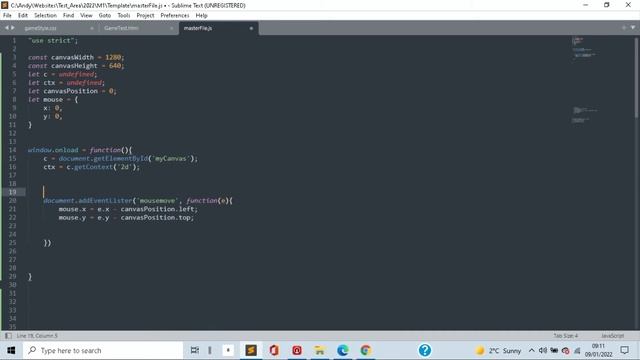Switch to the GameTest.html tab
Screen dimensions: 640x360
click(x=121, y=28)
